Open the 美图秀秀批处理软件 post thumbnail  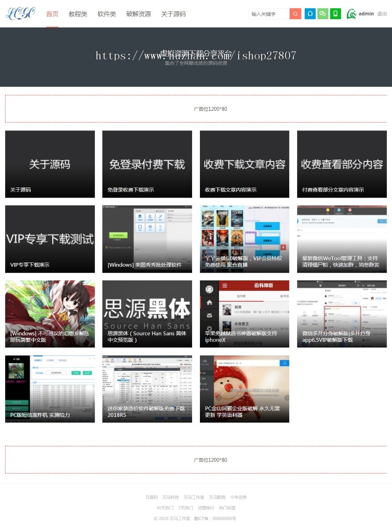point(147,239)
